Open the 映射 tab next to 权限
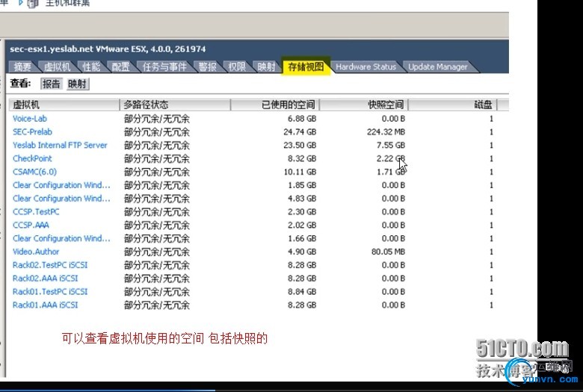 click(x=266, y=67)
